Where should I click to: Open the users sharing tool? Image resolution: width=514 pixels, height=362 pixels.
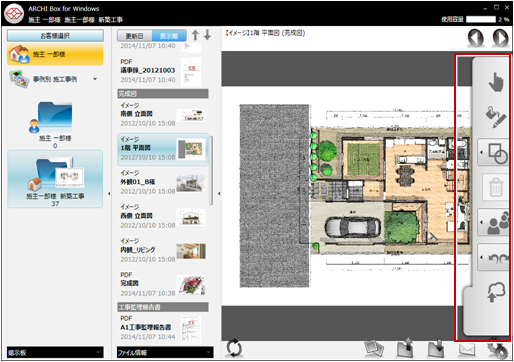(493, 222)
